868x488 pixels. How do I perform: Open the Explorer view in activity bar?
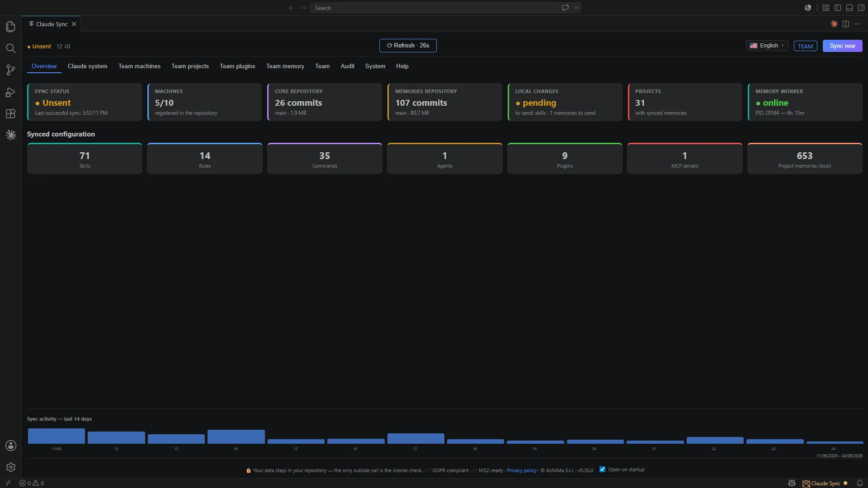(11, 27)
